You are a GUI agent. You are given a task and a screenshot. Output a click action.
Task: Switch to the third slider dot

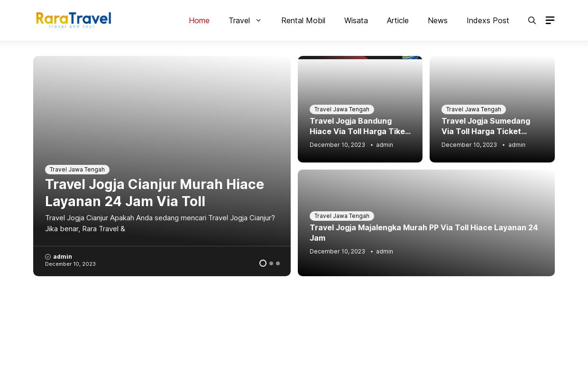(278, 263)
